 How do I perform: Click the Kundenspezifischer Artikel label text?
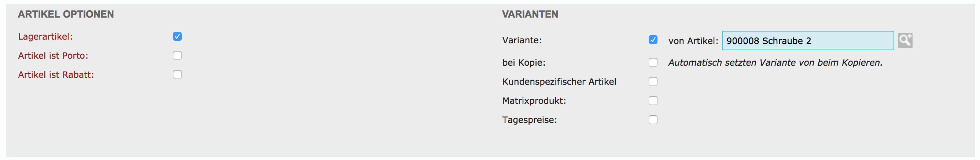coord(559,81)
